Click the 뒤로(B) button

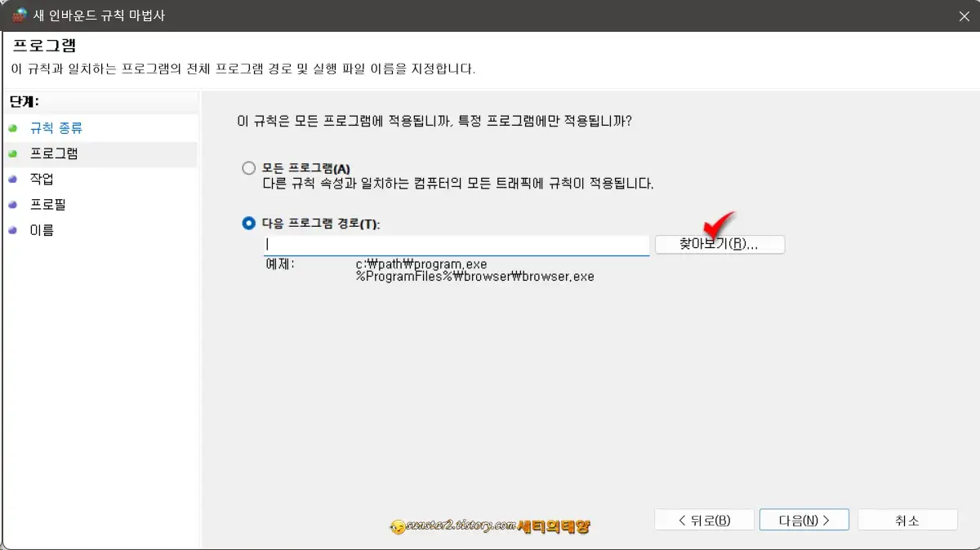(x=704, y=519)
